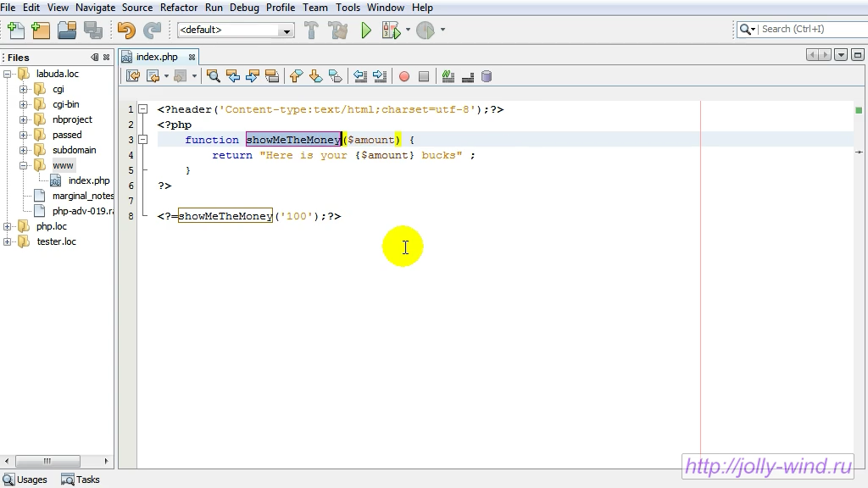
Task: Open the Profile Project dropdown arrow
Action: (x=442, y=30)
